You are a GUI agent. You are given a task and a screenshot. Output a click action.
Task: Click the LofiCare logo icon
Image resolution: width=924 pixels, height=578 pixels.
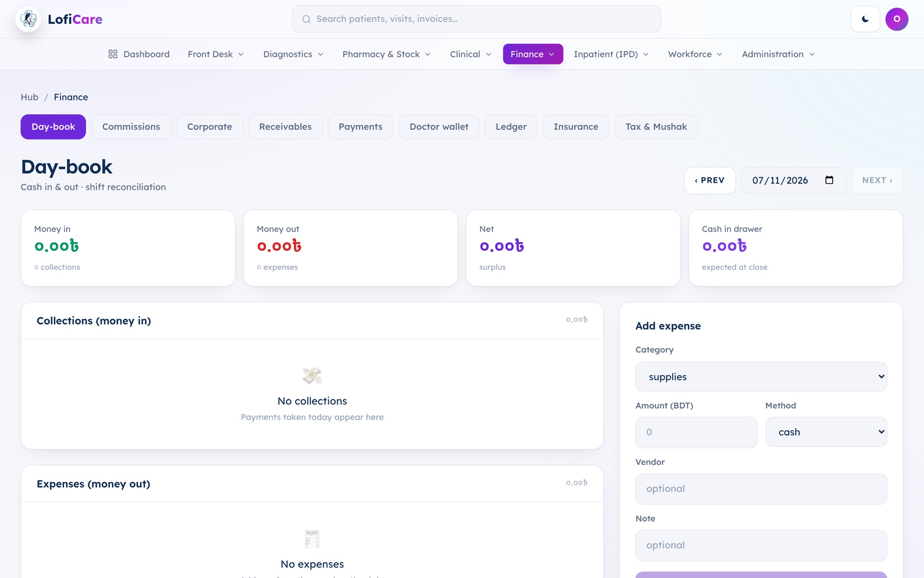28,19
